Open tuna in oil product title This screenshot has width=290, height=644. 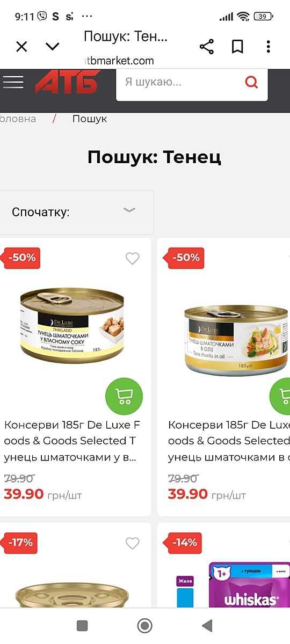pos(229,441)
